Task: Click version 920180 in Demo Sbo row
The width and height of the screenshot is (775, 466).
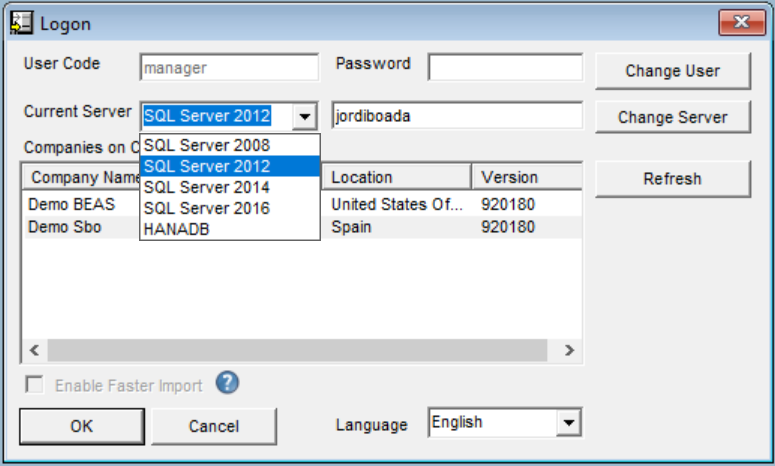Action: pyautogui.click(x=508, y=227)
